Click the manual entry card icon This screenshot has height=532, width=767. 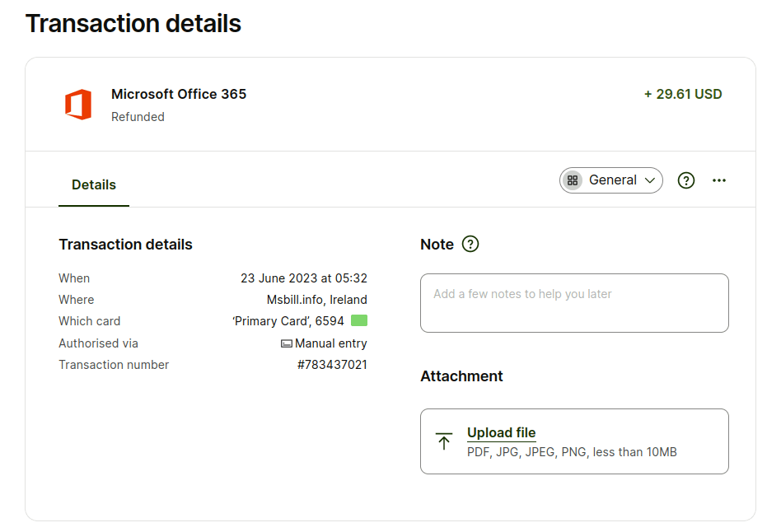pos(287,343)
